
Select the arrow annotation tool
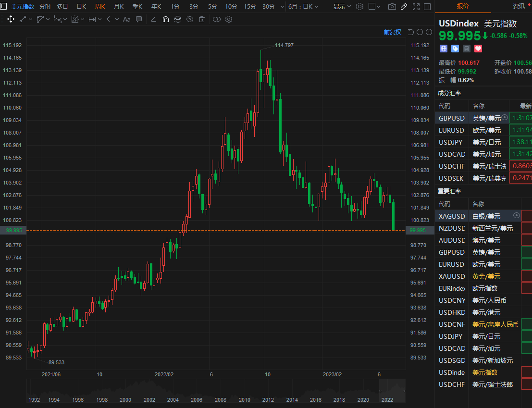click(x=109, y=19)
